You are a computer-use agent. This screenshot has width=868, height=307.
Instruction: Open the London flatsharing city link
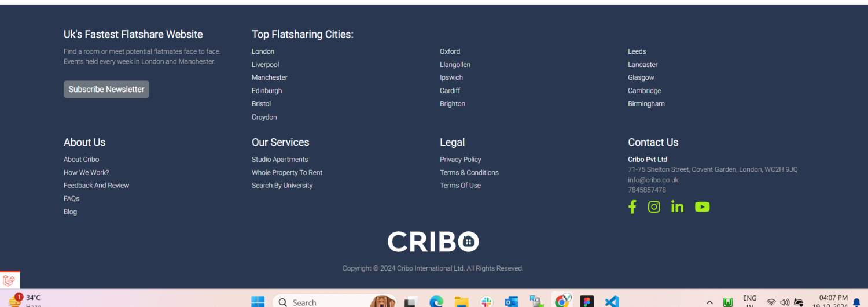(263, 51)
